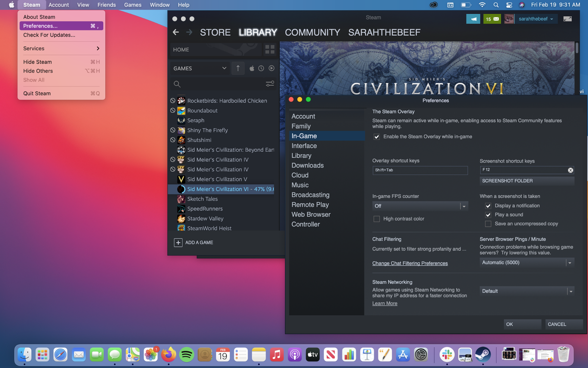Open advanced library filter options
588x368 pixels.
click(x=269, y=84)
